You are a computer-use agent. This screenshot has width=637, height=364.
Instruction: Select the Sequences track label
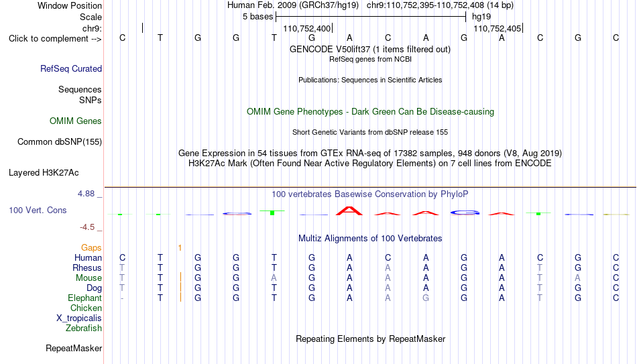pyautogui.click(x=80, y=89)
